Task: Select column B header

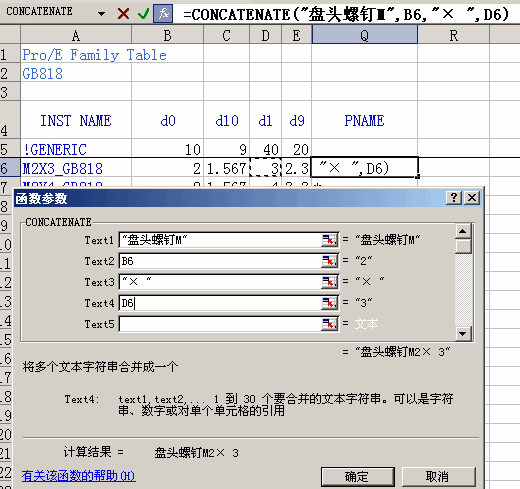Action: pos(167,35)
